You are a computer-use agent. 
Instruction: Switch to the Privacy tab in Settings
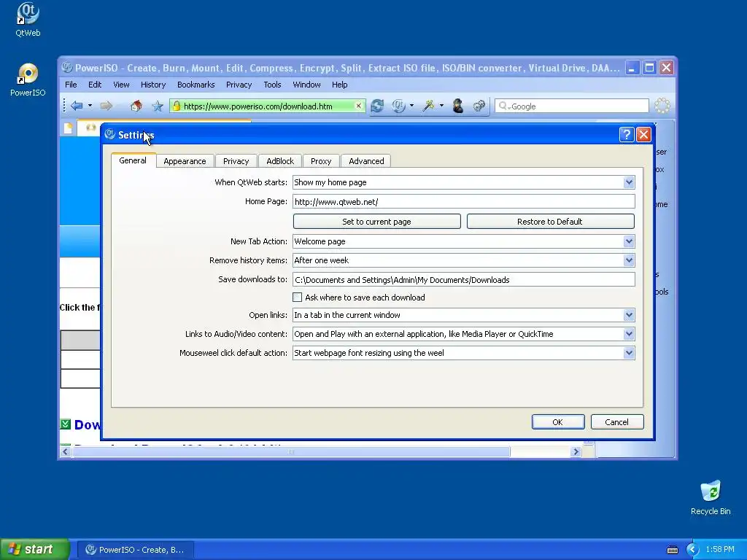tap(236, 161)
